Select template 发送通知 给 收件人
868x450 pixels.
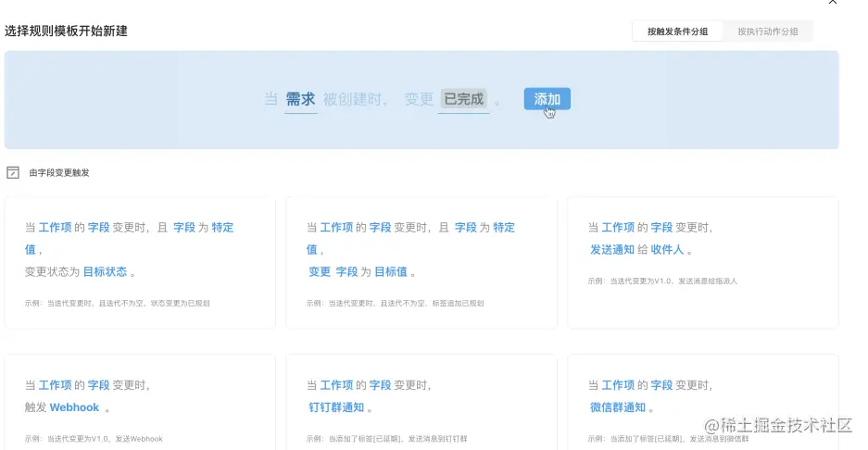pyautogui.click(x=703, y=263)
